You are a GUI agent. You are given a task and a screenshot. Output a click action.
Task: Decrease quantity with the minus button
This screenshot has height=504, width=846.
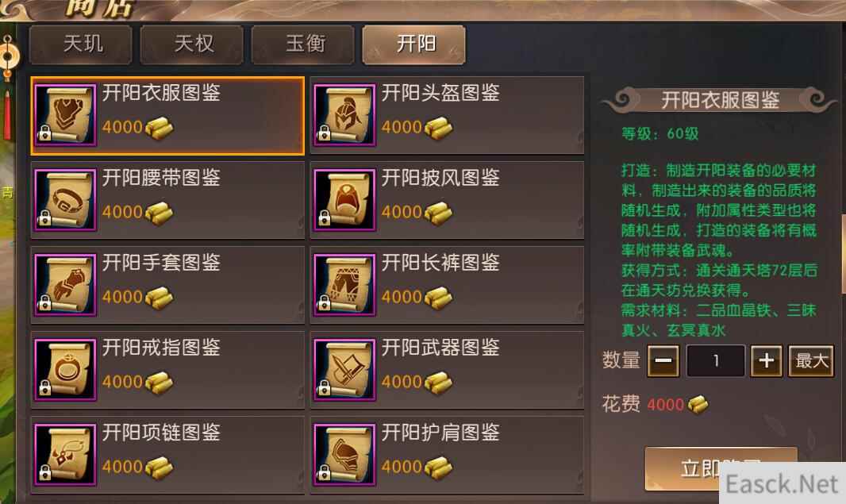pyautogui.click(x=663, y=360)
